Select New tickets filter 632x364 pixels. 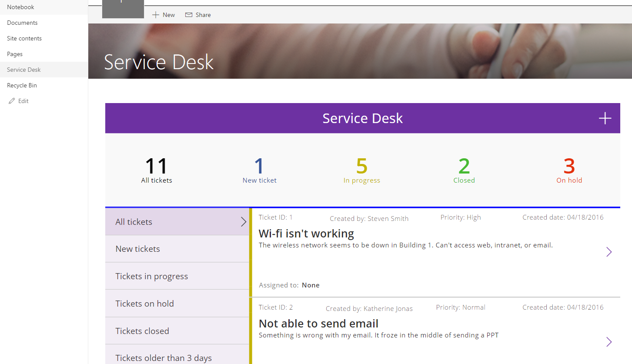(x=137, y=249)
